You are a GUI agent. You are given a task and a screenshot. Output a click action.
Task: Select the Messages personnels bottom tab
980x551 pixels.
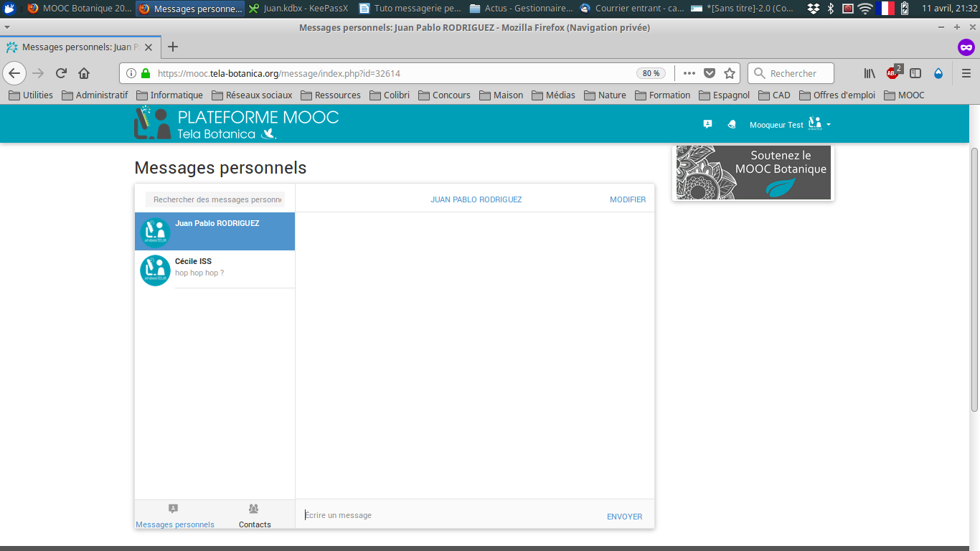tap(174, 516)
